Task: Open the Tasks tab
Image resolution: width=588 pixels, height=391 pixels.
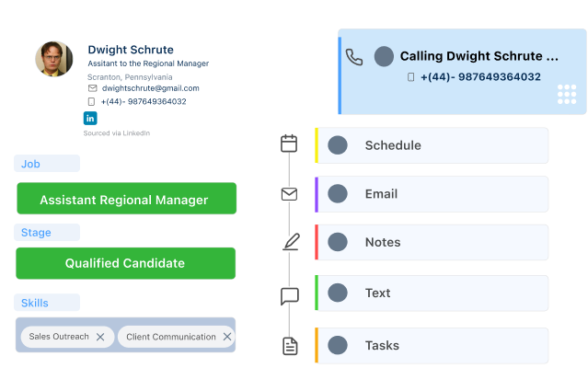Action: click(432, 346)
